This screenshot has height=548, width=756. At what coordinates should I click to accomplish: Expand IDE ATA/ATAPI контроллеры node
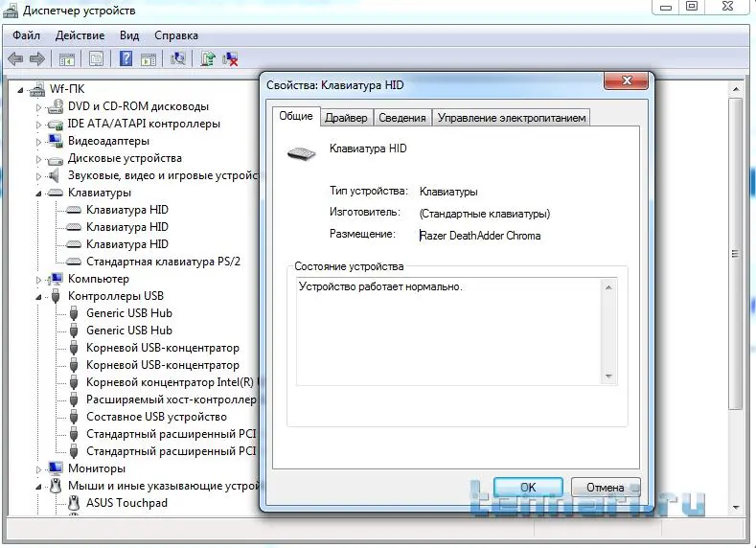click(38, 125)
